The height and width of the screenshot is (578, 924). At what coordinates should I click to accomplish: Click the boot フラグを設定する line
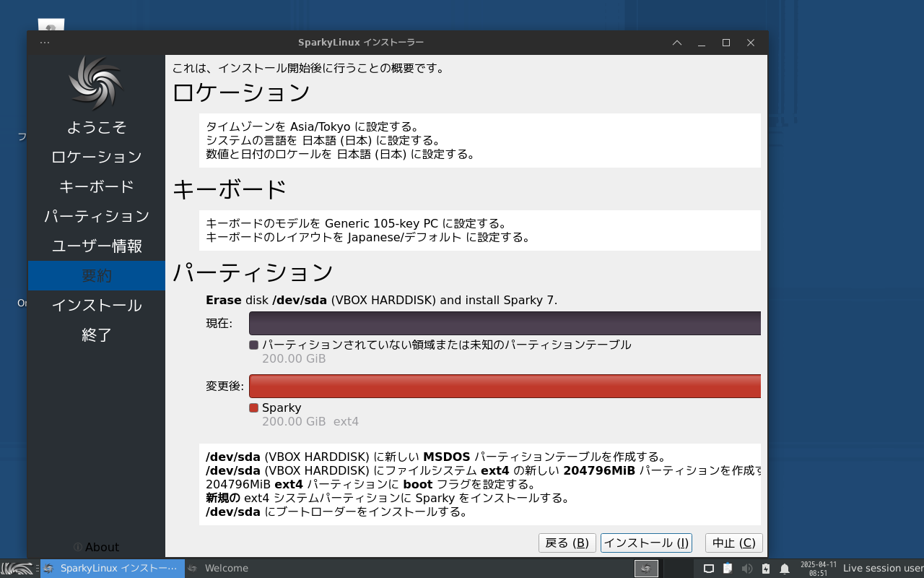click(371, 484)
